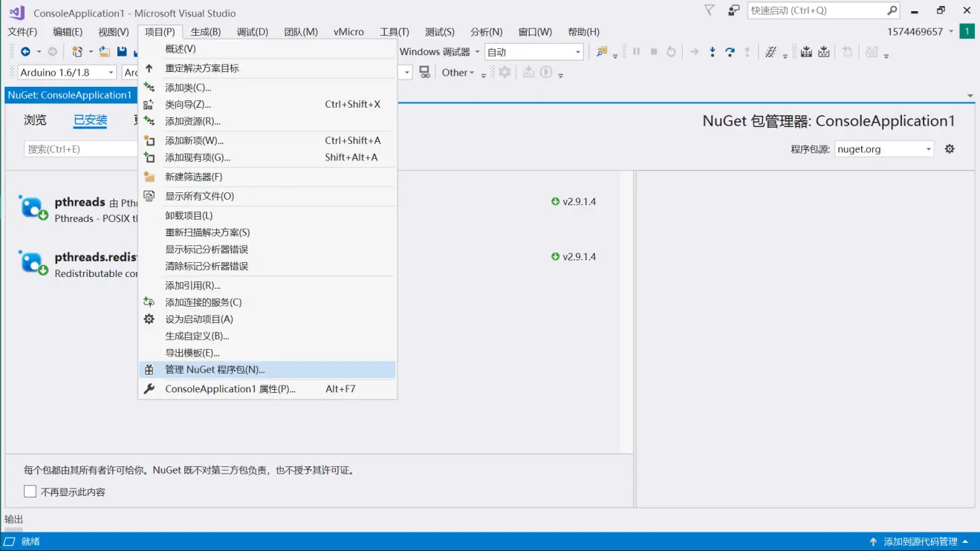Select the pthreads package row
This screenshot has width=980, height=551.
[x=312, y=209]
